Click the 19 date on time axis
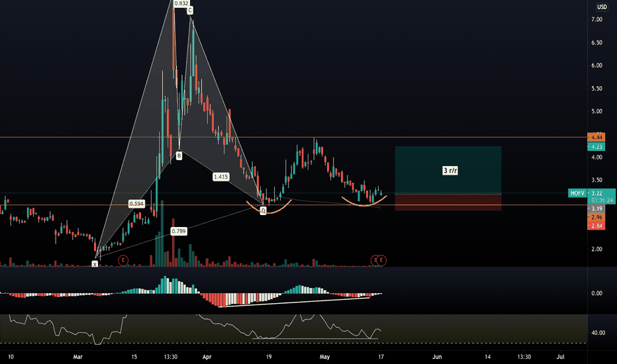The height and width of the screenshot is (364, 617). [x=269, y=357]
